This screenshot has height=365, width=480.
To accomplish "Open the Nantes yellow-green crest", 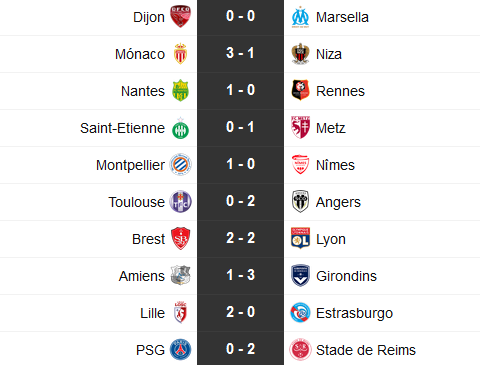I will click(180, 91).
